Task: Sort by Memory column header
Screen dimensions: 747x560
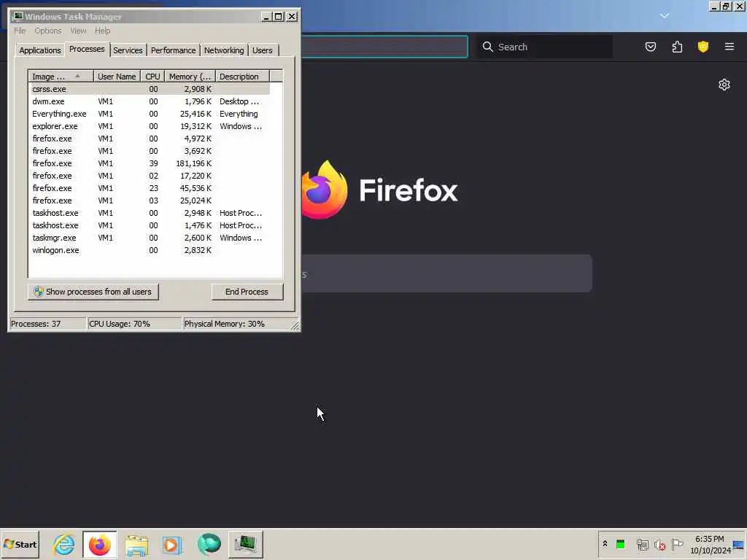Action: click(190, 77)
